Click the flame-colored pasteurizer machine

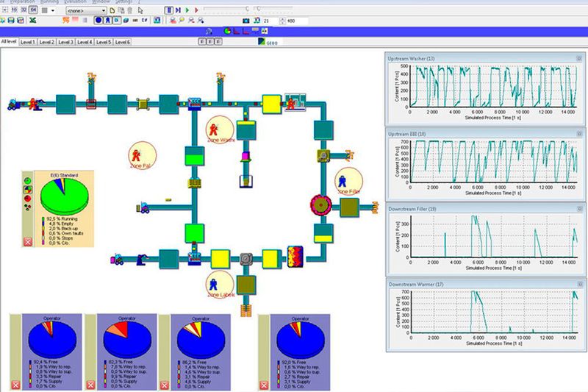tap(295, 257)
